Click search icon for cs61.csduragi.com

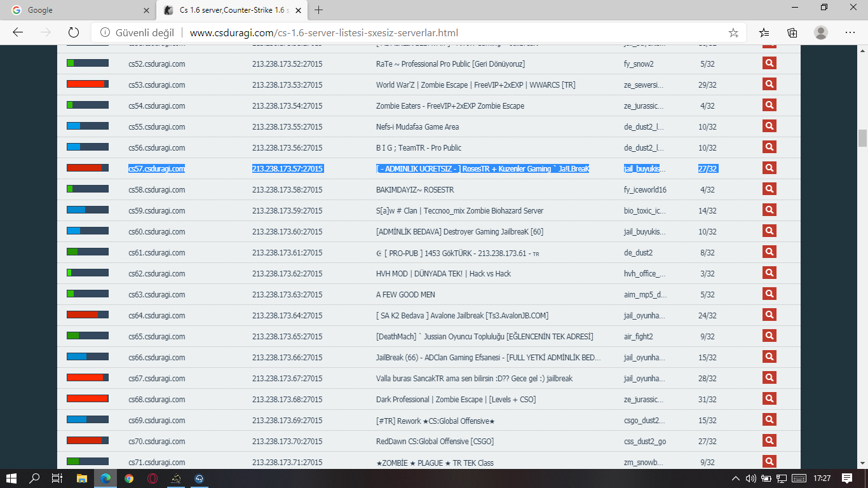click(770, 252)
